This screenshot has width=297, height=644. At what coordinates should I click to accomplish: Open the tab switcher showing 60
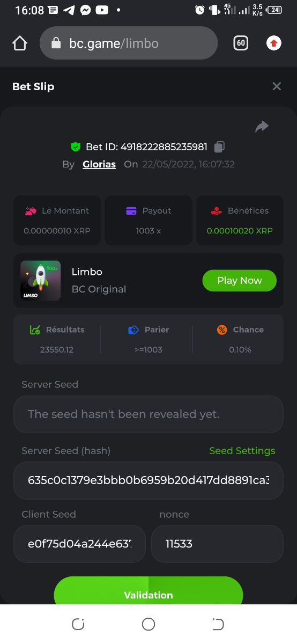point(241,43)
